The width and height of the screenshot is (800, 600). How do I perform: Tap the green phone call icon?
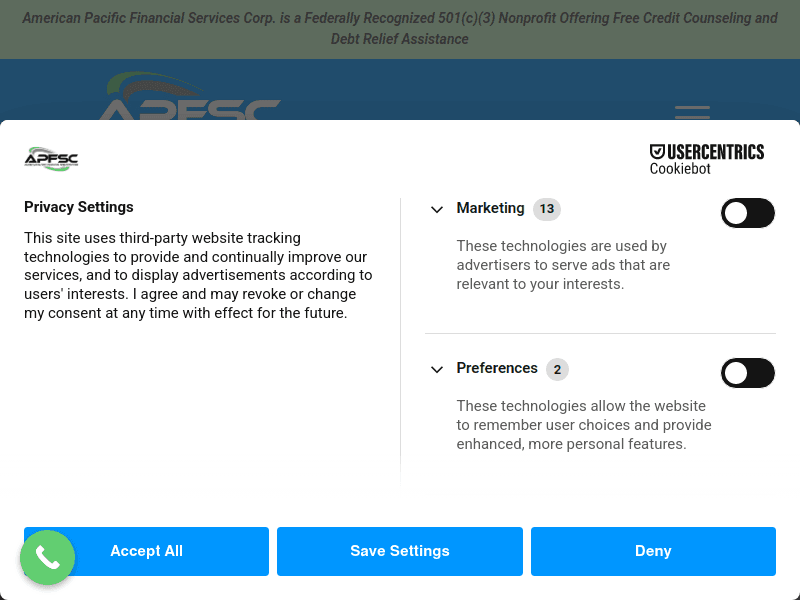47,557
